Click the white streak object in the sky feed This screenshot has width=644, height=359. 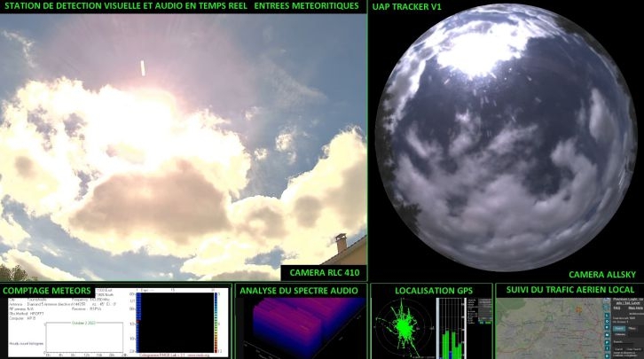tap(142, 67)
